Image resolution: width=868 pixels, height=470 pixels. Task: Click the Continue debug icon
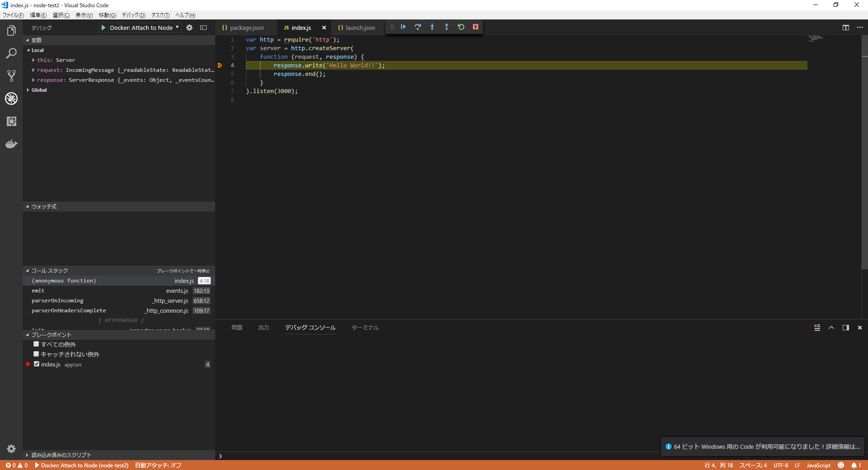(x=403, y=27)
